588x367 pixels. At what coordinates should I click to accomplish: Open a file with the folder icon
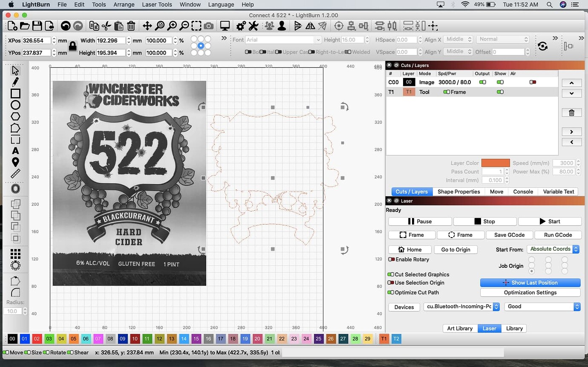point(25,26)
